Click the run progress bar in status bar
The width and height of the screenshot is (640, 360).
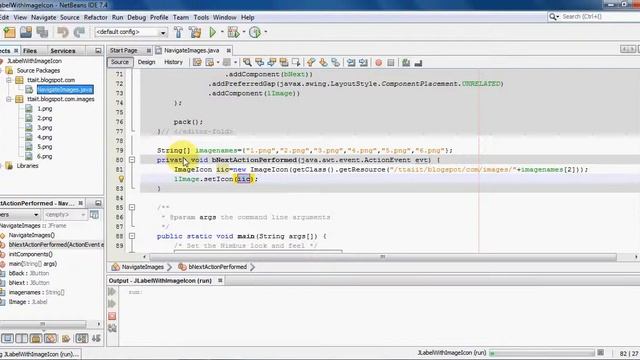pos(542,353)
